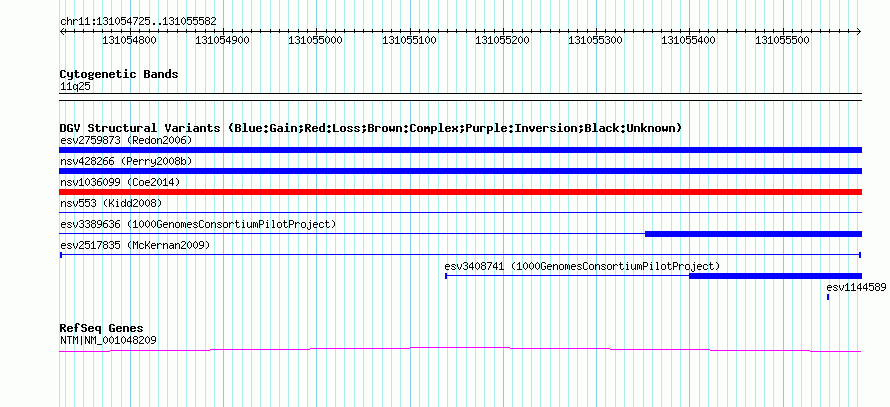Select the red loss bar under nsv1036099
The width and height of the screenshot is (890, 407).
click(460, 192)
